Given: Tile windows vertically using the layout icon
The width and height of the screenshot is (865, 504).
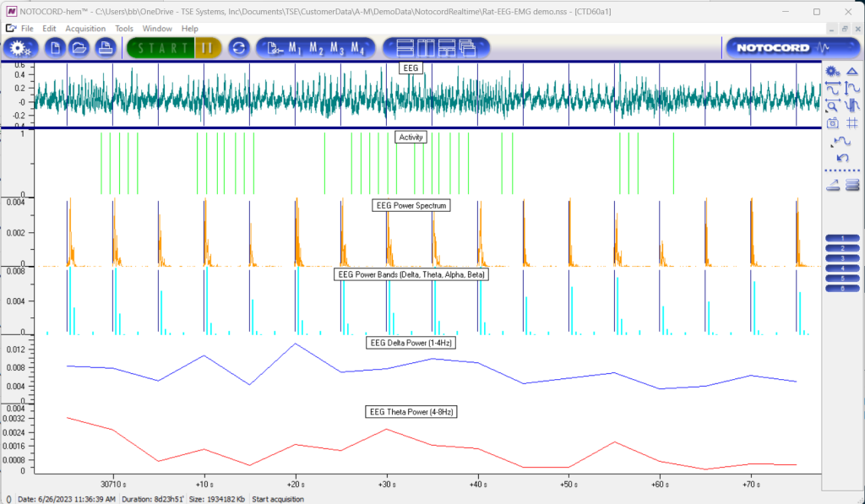Looking at the screenshot, I should [x=426, y=48].
